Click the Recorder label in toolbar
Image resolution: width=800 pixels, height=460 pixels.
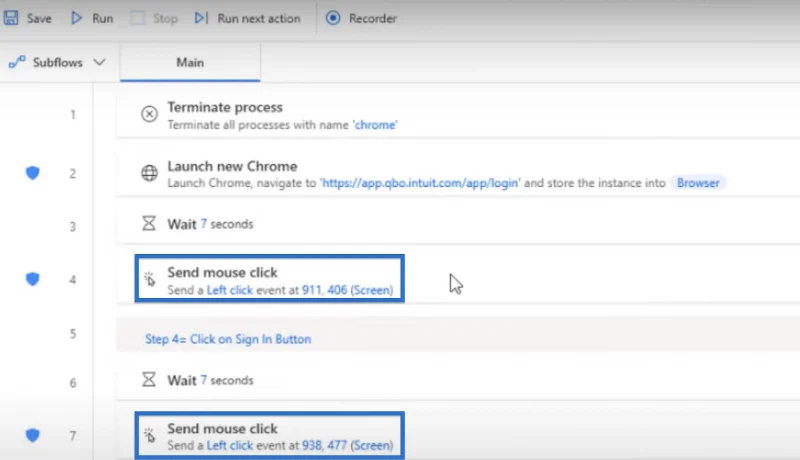tap(372, 19)
